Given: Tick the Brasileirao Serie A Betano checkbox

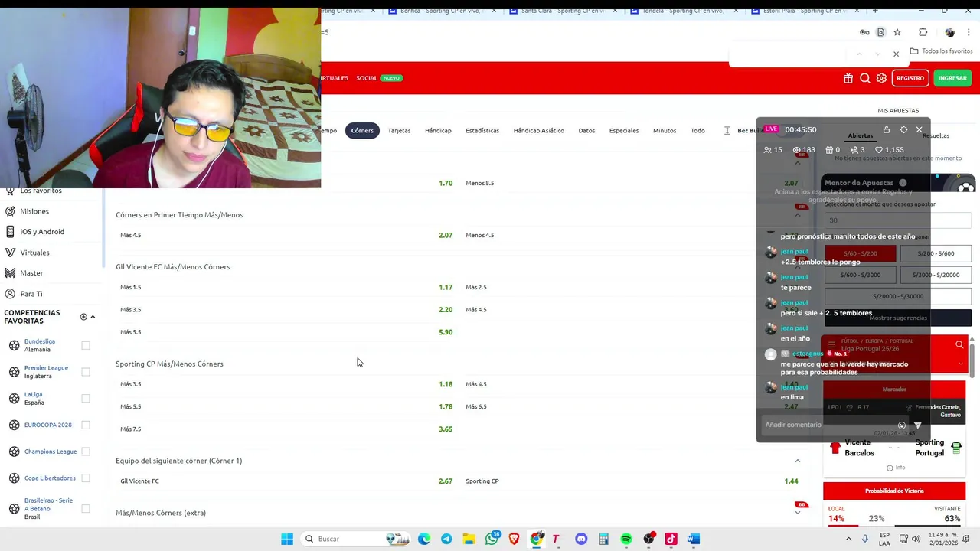Looking at the screenshot, I should coord(86,508).
